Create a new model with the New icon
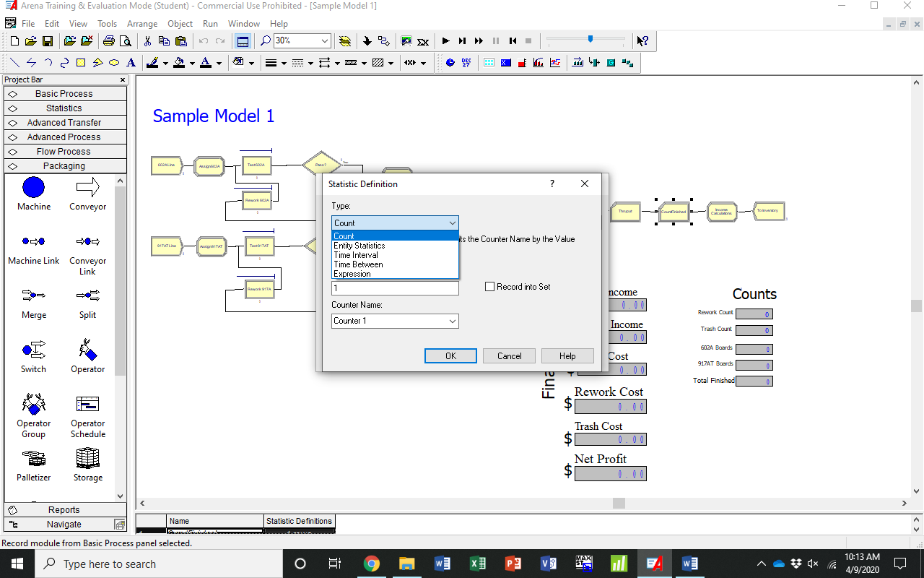 [x=14, y=41]
